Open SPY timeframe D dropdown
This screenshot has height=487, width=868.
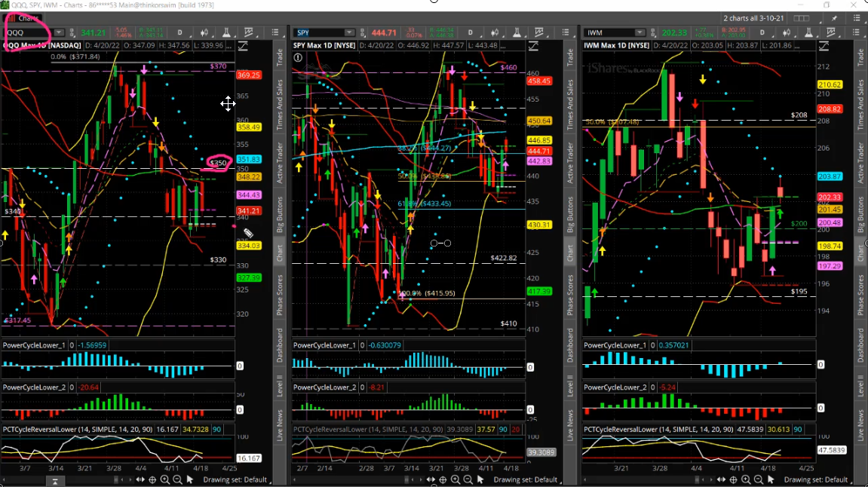pyautogui.click(x=471, y=32)
